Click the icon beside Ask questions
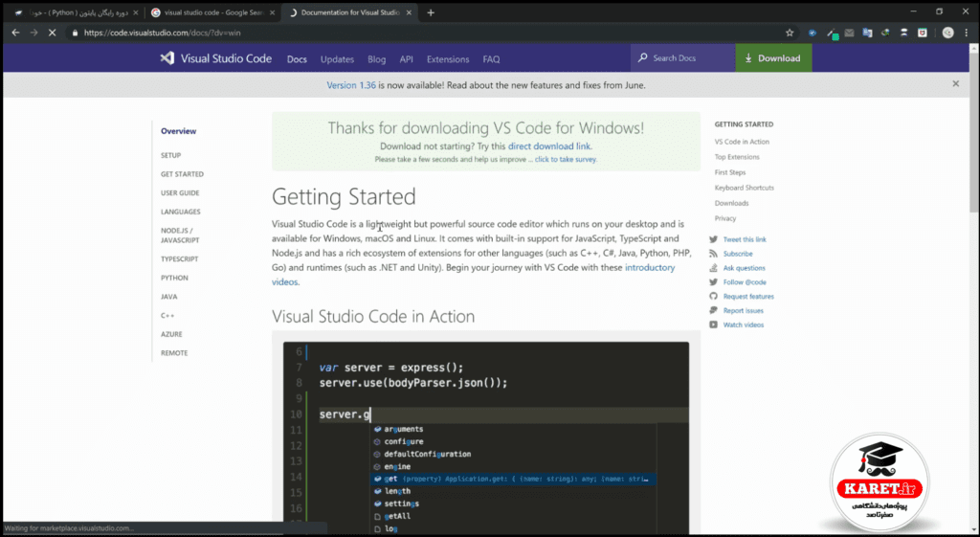This screenshot has height=537, width=980. coord(713,268)
